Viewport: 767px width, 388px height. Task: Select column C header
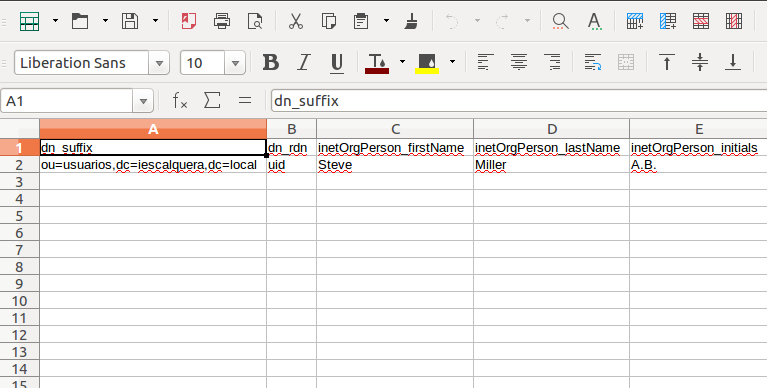pos(395,129)
